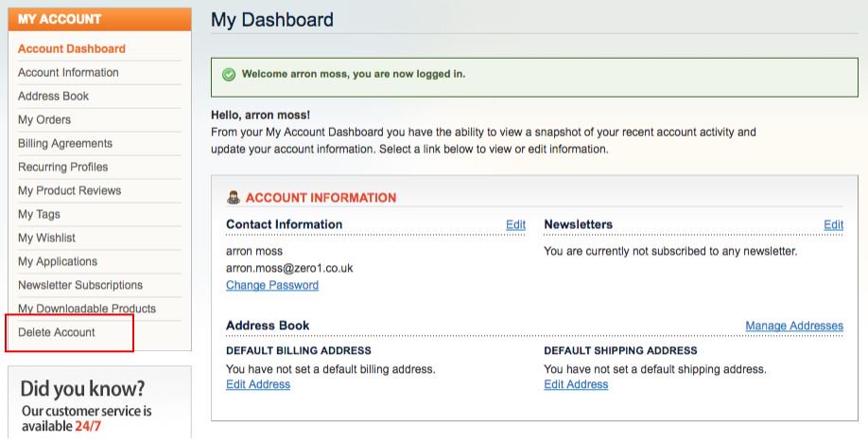Image resolution: width=868 pixels, height=443 pixels.
Task: View My Product Reviews
Action: click(x=69, y=190)
